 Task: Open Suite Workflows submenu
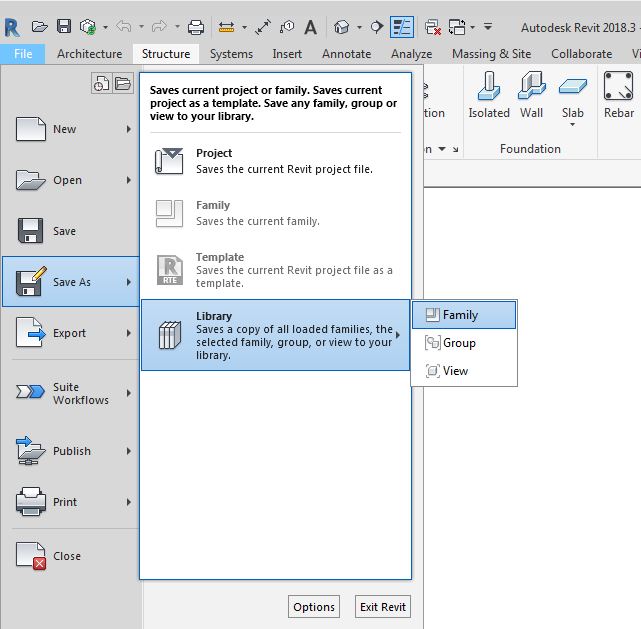coord(71,393)
